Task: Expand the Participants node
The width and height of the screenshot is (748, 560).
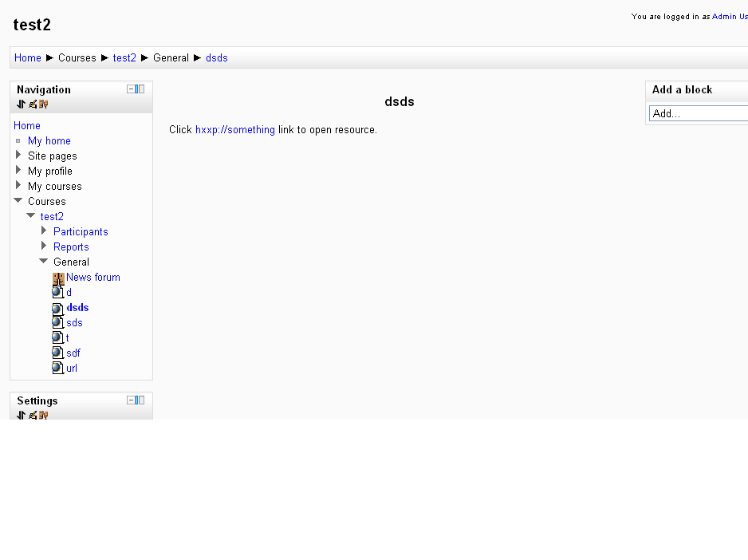Action: coord(44,231)
